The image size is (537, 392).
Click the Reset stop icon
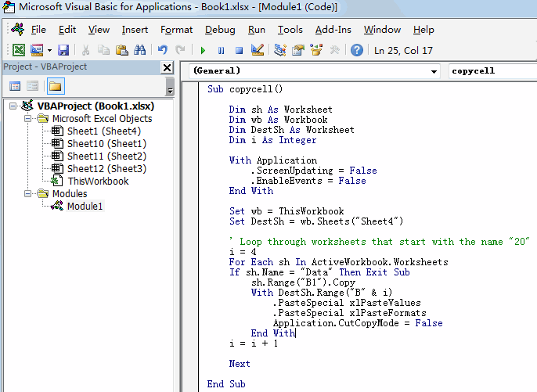(x=239, y=51)
